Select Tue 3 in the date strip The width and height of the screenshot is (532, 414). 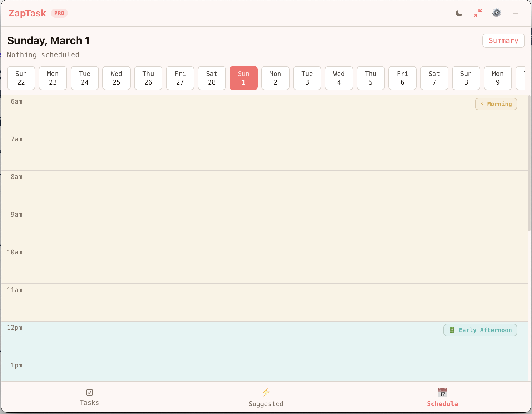(x=307, y=78)
